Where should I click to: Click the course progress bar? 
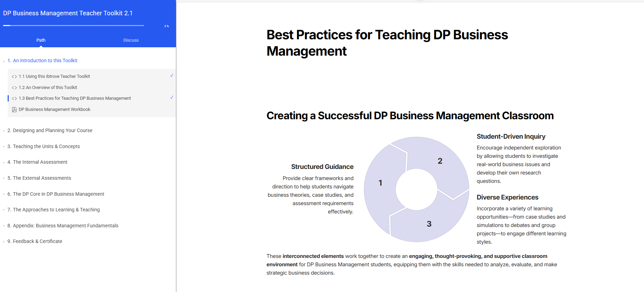pyautogui.click(x=73, y=25)
